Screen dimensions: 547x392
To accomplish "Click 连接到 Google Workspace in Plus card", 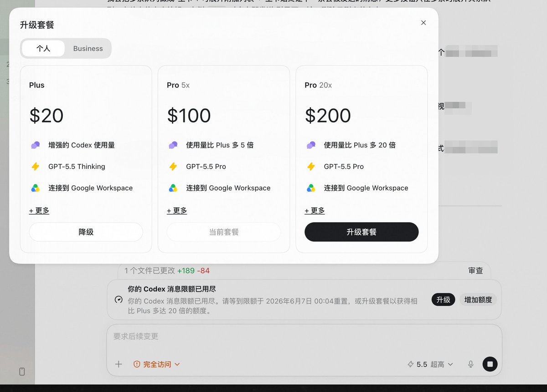I will coord(91,188).
